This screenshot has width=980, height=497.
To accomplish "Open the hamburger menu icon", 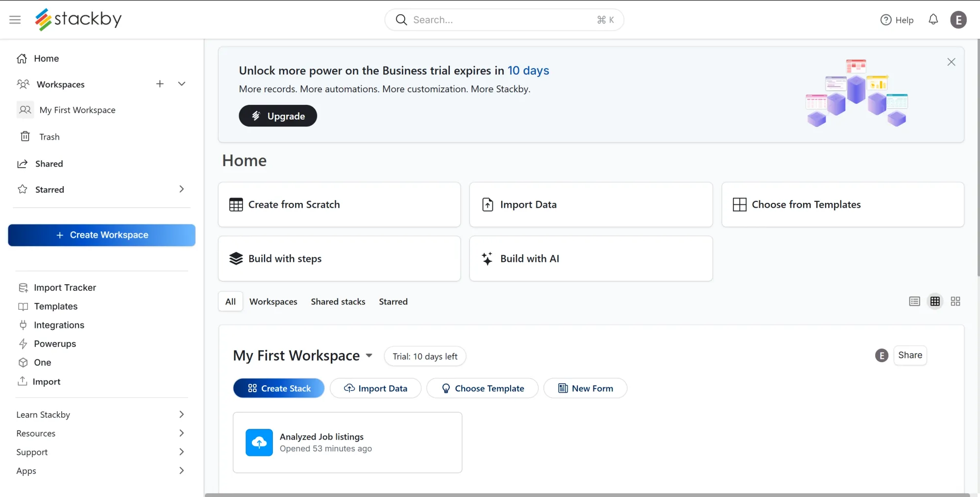I will tap(15, 20).
